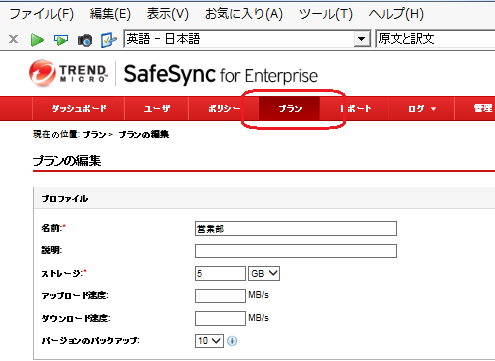Viewport: 495px width, 361px height.
Task: Open the ヘルプ(H) menu
Action: [x=396, y=14]
